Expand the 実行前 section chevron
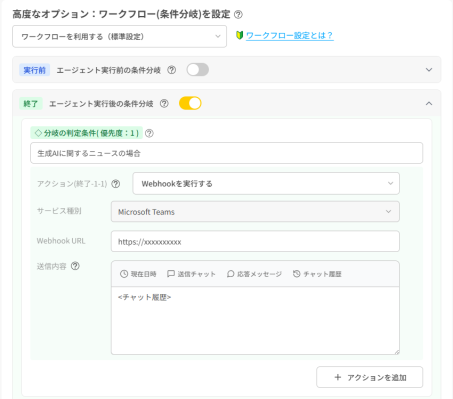Viewport: 453px width, 399px height. click(x=429, y=70)
